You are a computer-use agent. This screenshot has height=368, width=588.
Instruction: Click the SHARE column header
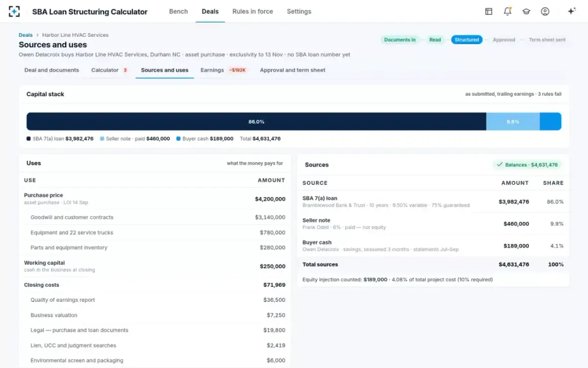tap(553, 183)
